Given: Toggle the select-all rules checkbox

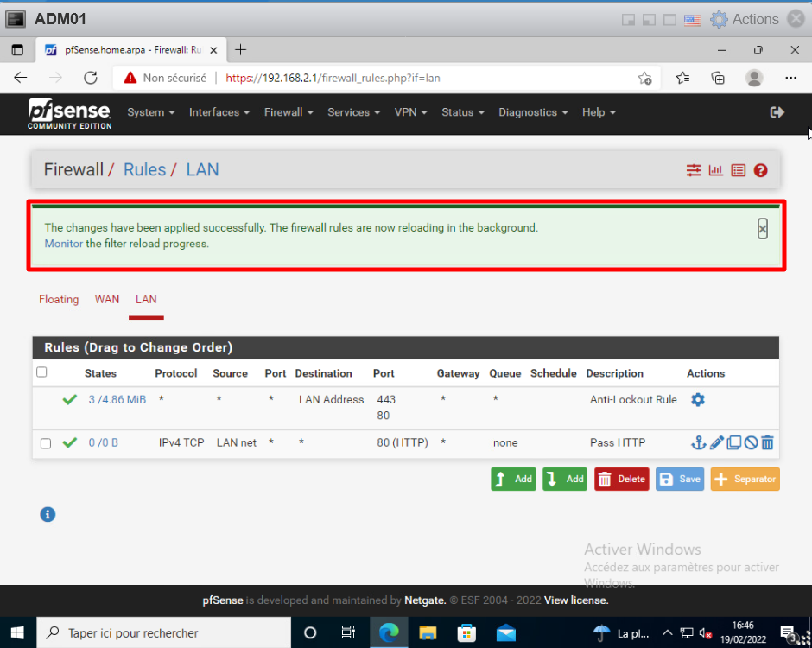Looking at the screenshot, I should pos(41,372).
